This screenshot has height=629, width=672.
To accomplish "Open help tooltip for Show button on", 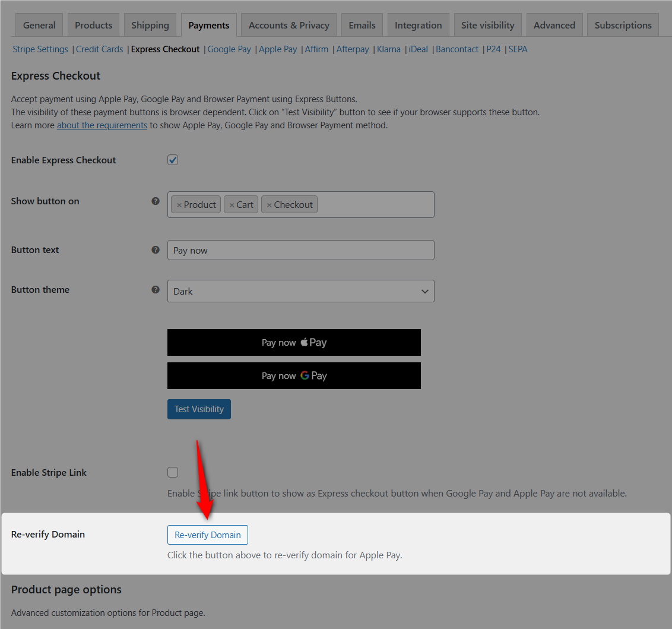I will [156, 201].
